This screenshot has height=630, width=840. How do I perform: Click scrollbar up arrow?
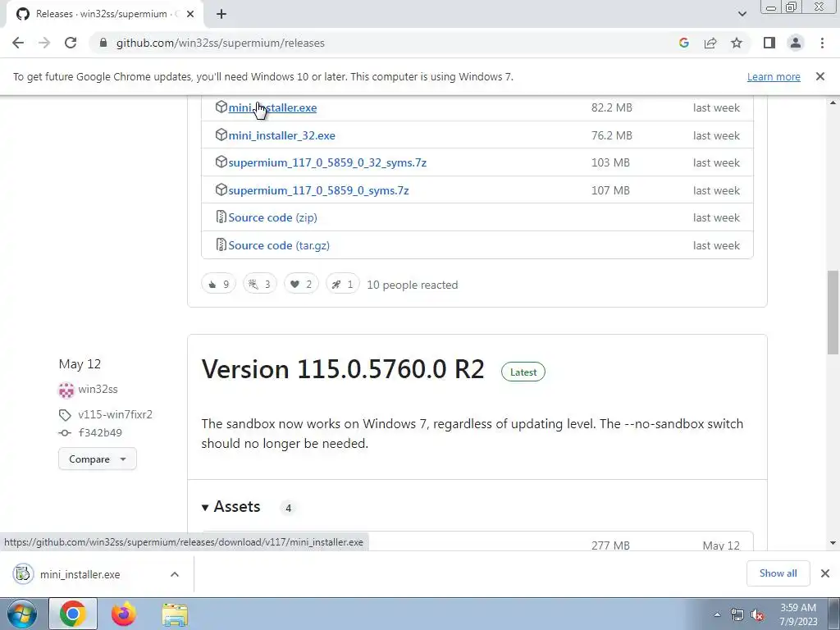coord(833,103)
